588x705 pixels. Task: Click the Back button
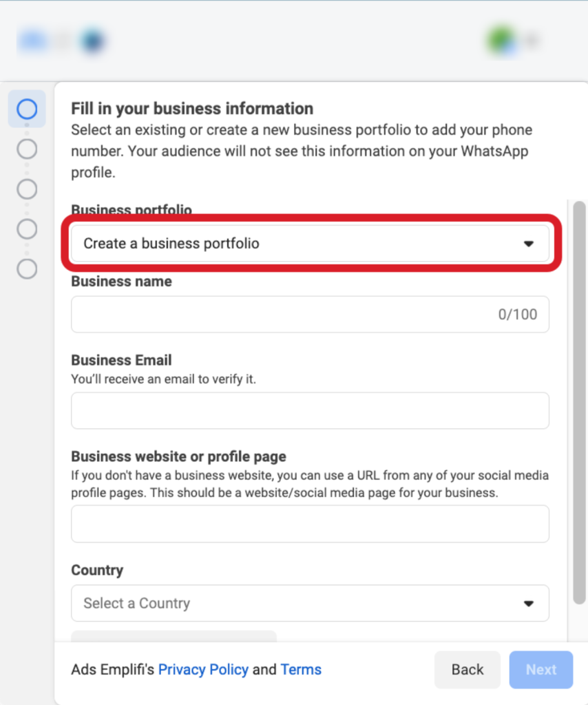(x=468, y=669)
